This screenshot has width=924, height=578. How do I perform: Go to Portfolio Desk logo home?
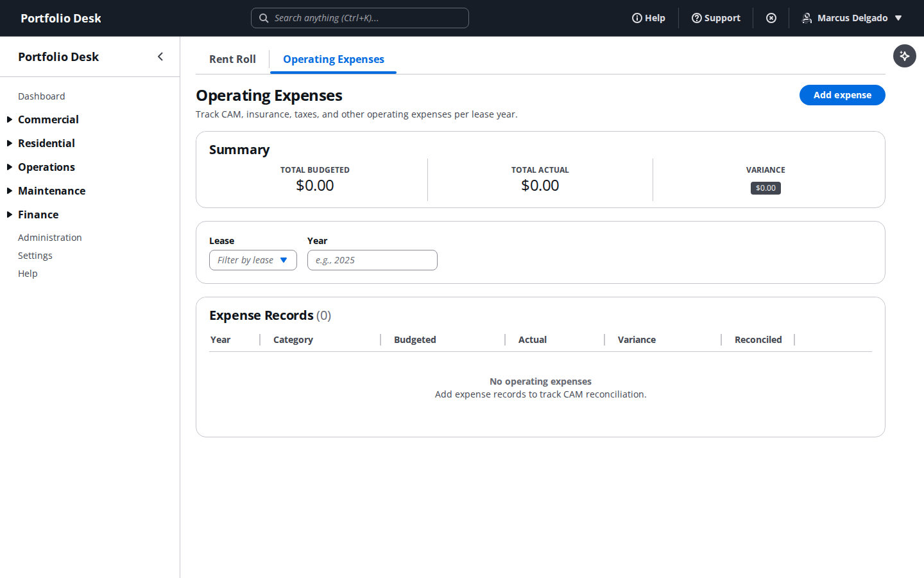click(61, 18)
